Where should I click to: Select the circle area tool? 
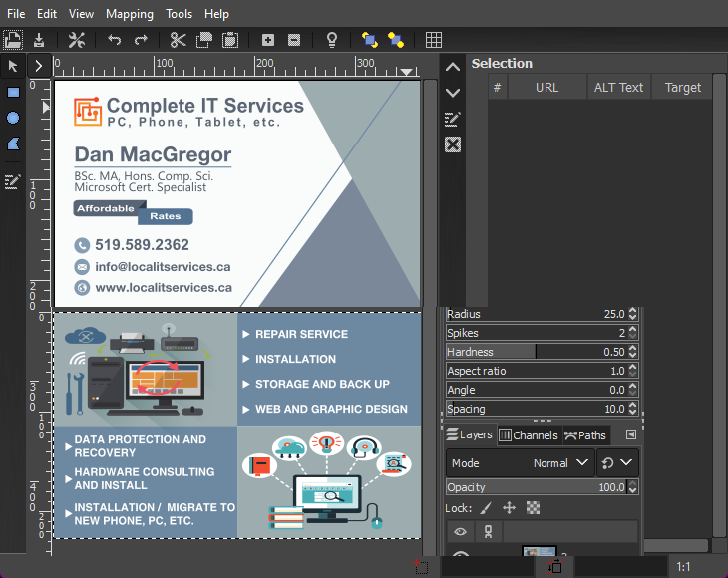pyautogui.click(x=13, y=118)
